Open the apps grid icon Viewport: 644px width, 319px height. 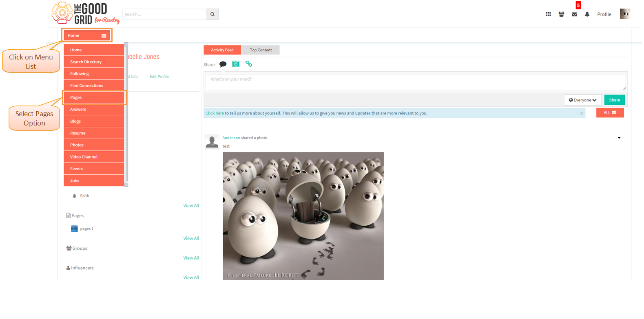548,14
